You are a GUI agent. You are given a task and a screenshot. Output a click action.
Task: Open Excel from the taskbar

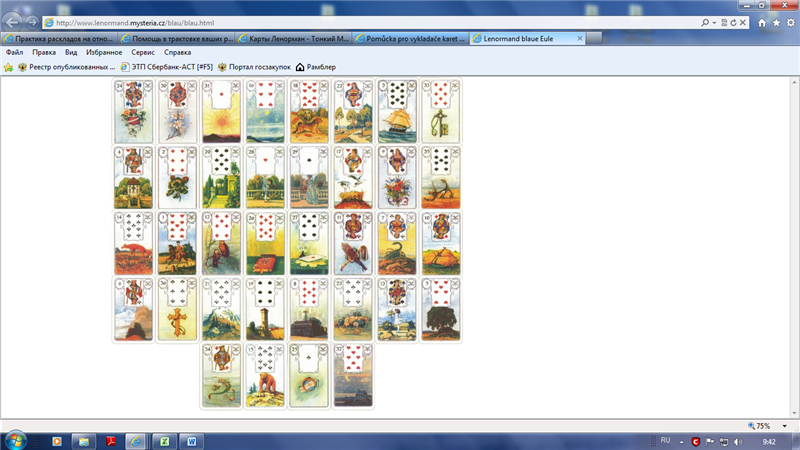164,441
